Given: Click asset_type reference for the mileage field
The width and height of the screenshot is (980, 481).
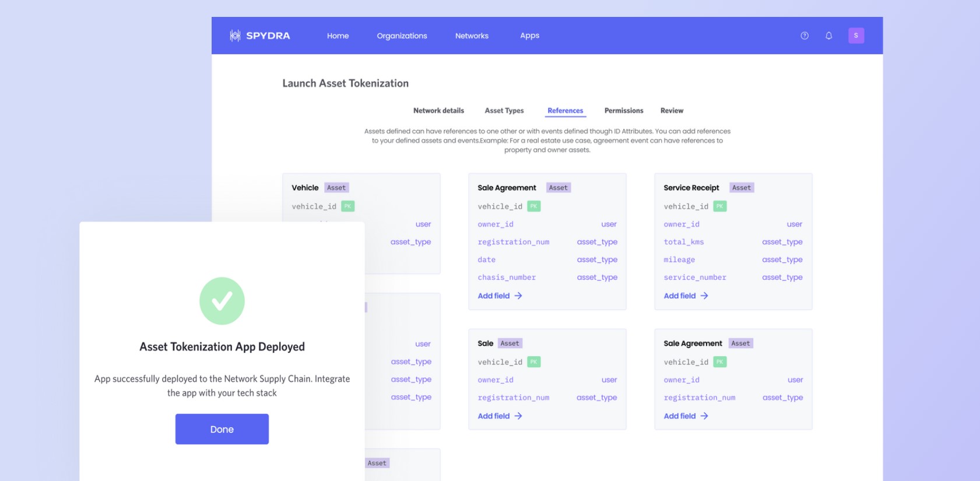Looking at the screenshot, I should pyautogui.click(x=782, y=259).
